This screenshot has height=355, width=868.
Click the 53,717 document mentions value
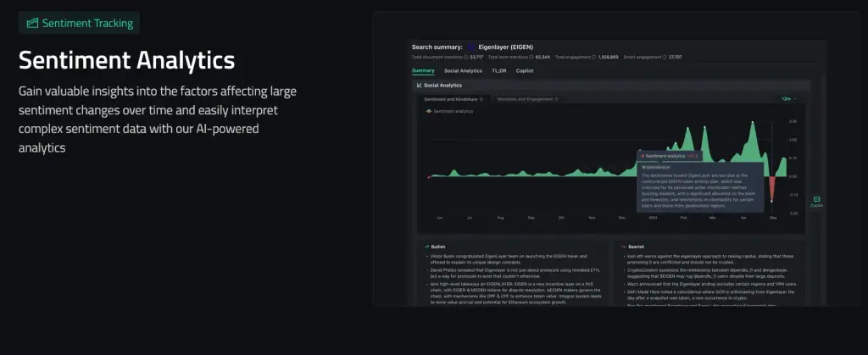tap(476, 57)
